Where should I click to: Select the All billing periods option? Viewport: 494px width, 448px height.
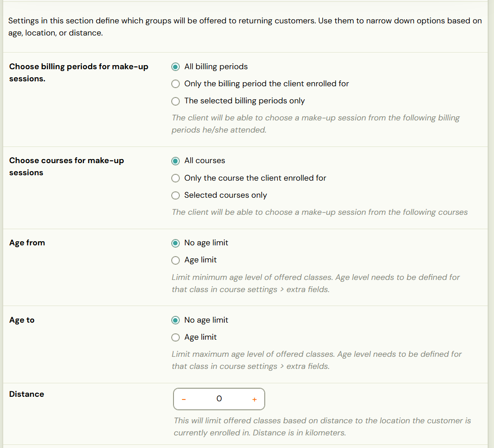tap(175, 67)
